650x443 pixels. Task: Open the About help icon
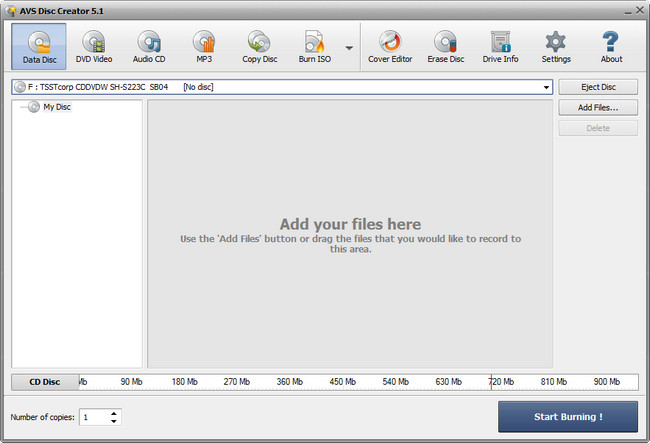point(611,47)
